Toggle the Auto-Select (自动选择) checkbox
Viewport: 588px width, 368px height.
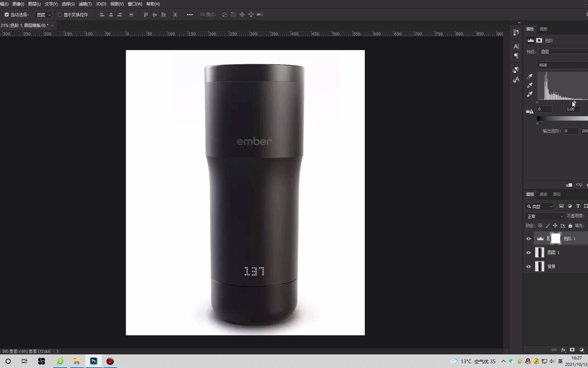tap(7, 15)
